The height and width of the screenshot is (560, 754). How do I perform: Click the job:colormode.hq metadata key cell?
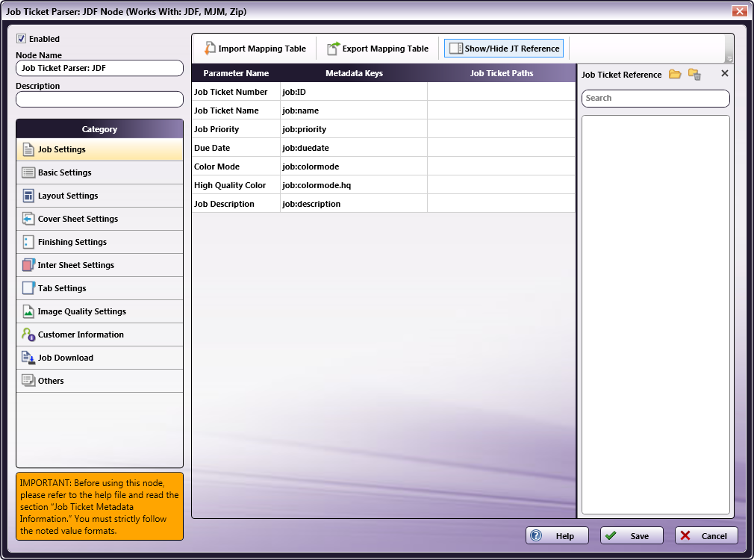click(x=354, y=185)
